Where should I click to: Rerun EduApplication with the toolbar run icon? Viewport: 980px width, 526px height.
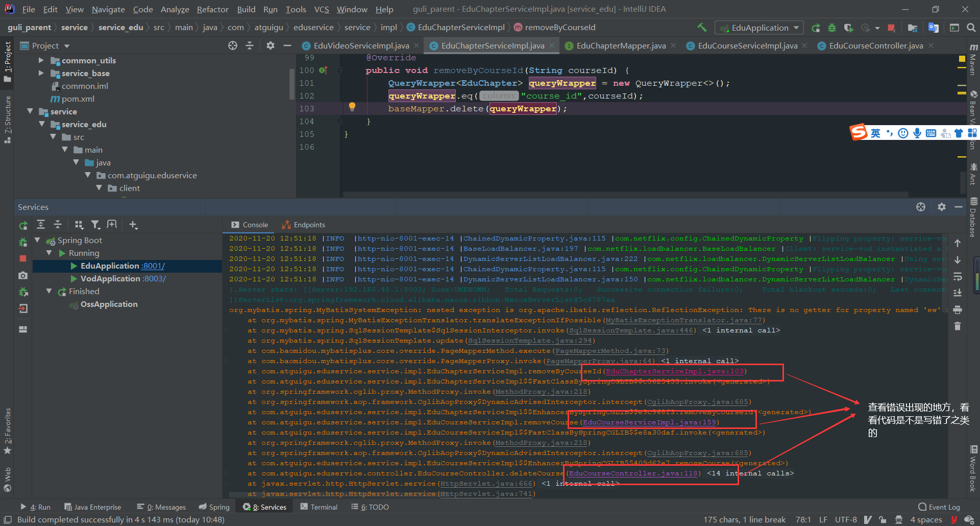(x=816, y=28)
